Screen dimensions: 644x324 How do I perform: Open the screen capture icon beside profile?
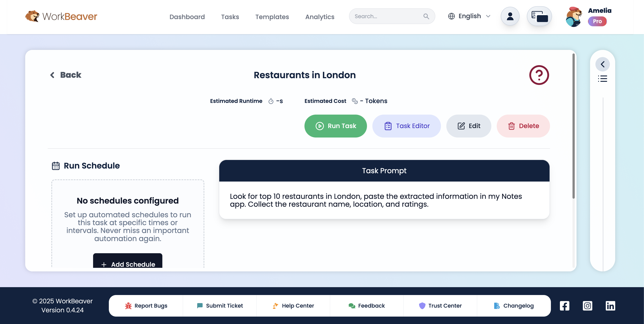point(539,16)
